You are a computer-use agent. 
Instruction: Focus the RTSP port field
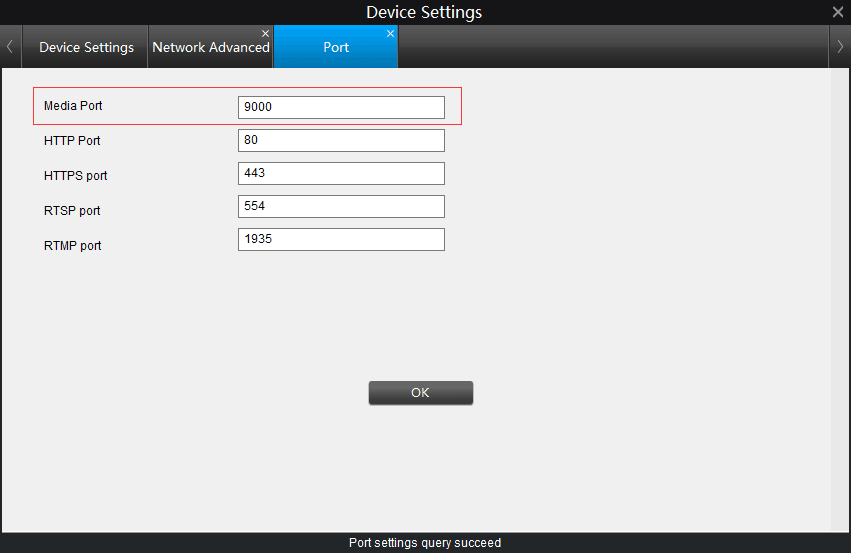click(341, 206)
